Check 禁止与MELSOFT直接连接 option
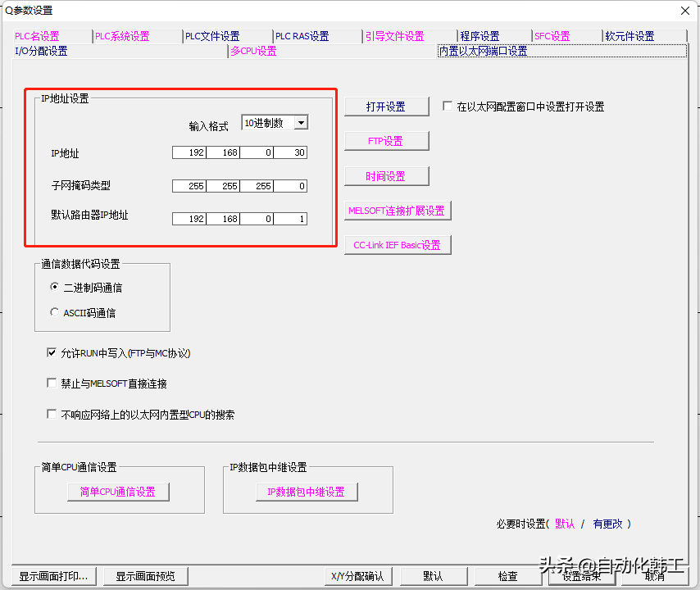This screenshot has height=590, width=700. 53,383
